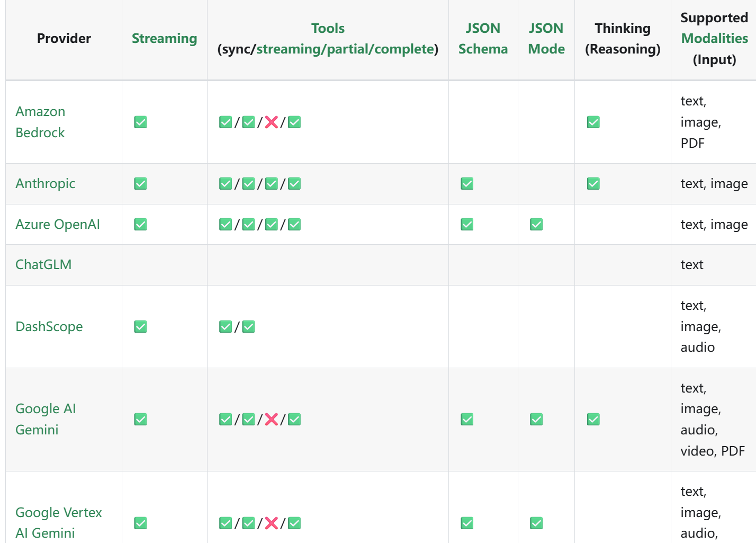Open the Amazon Bedrock provider link
The image size is (756, 543).
(40, 122)
